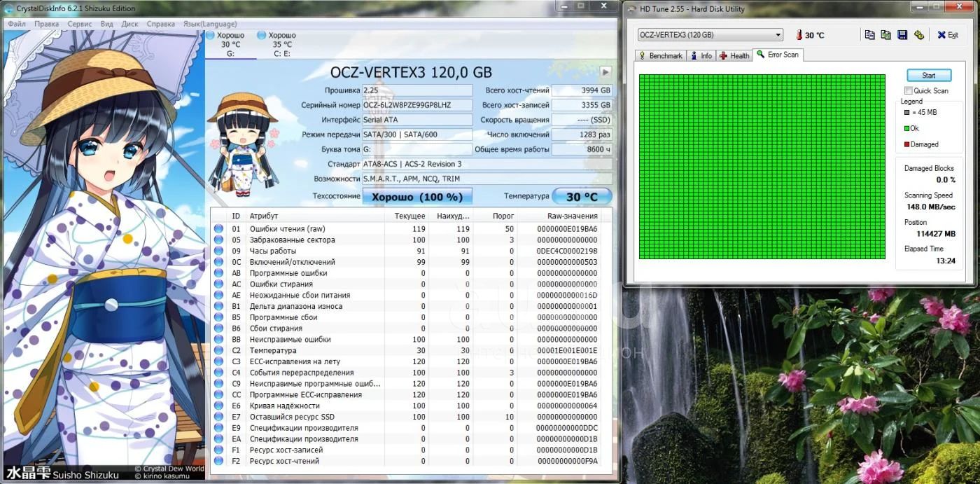
Task: Click total host reads value 3994 GB
Action: coord(582,90)
